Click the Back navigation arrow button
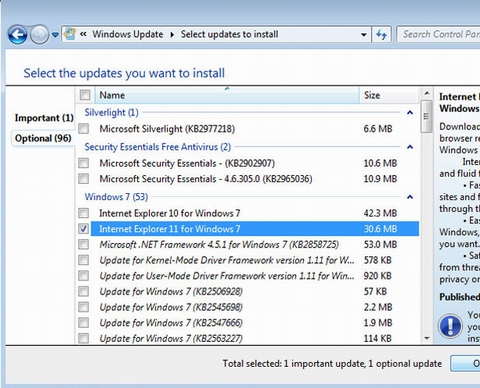 (x=17, y=34)
